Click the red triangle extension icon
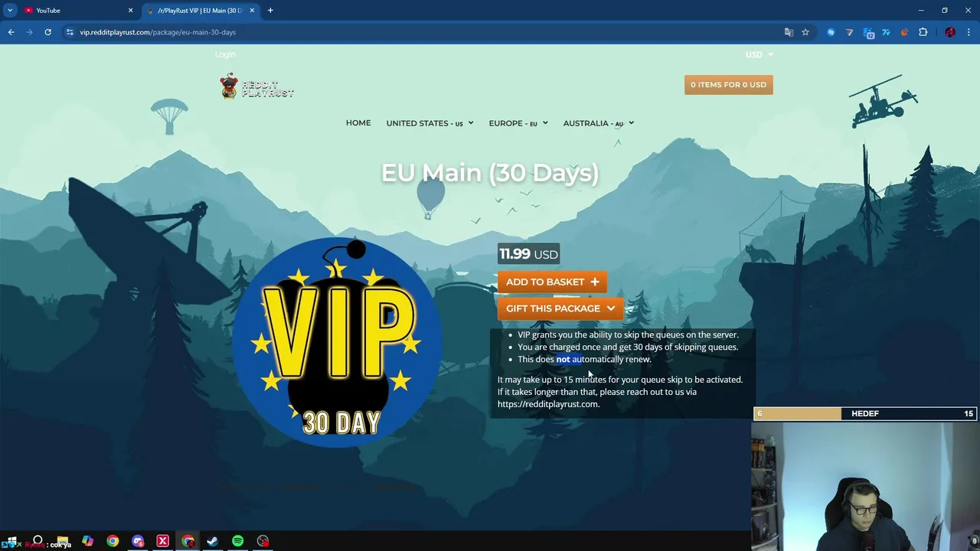 click(849, 32)
